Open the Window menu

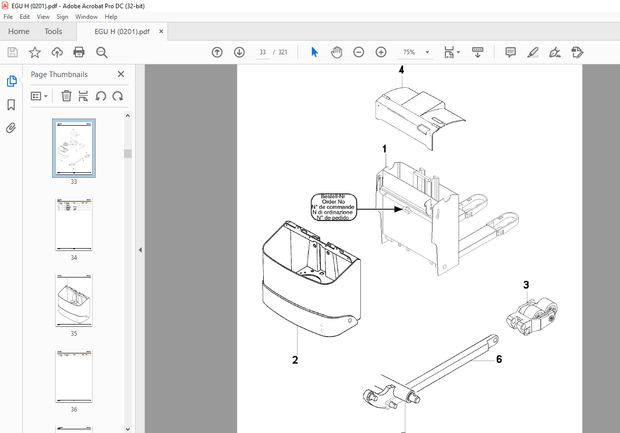point(87,17)
